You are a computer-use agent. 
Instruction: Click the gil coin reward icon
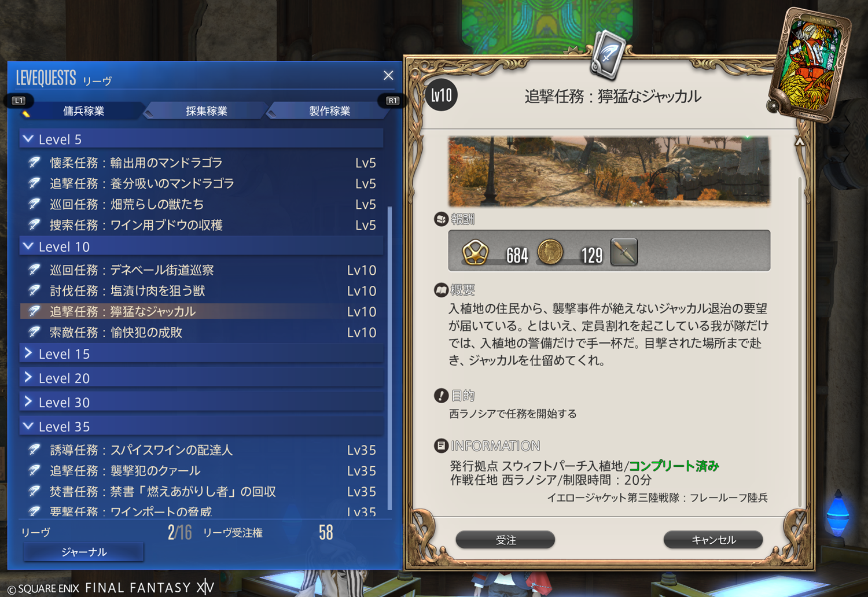coord(550,253)
